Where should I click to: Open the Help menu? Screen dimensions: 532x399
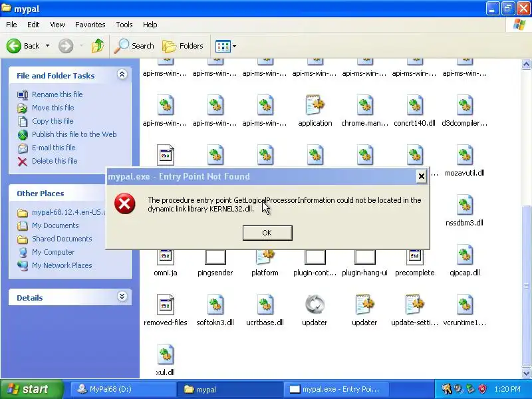[150, 25]
